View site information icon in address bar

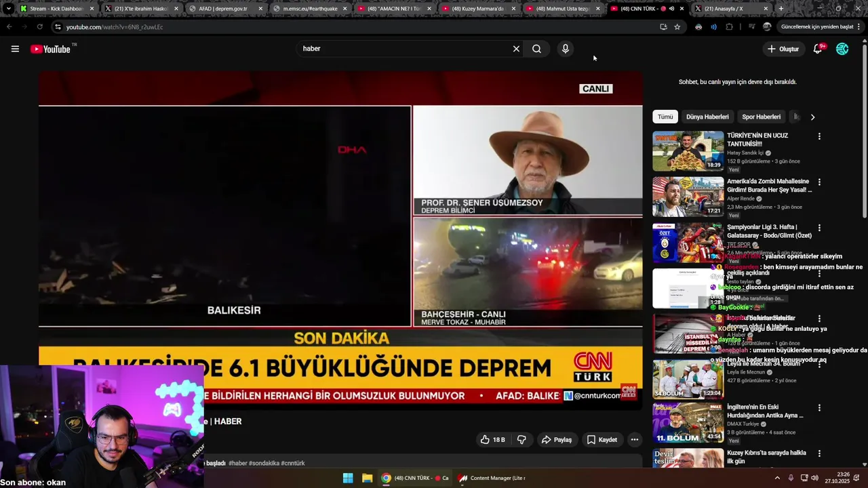(x=58, y=27)
